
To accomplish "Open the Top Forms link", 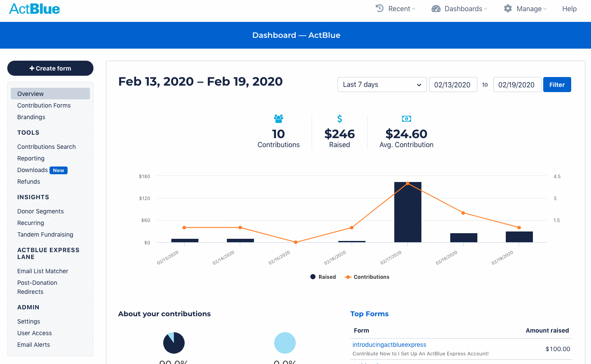I will [x=369, y=314].
